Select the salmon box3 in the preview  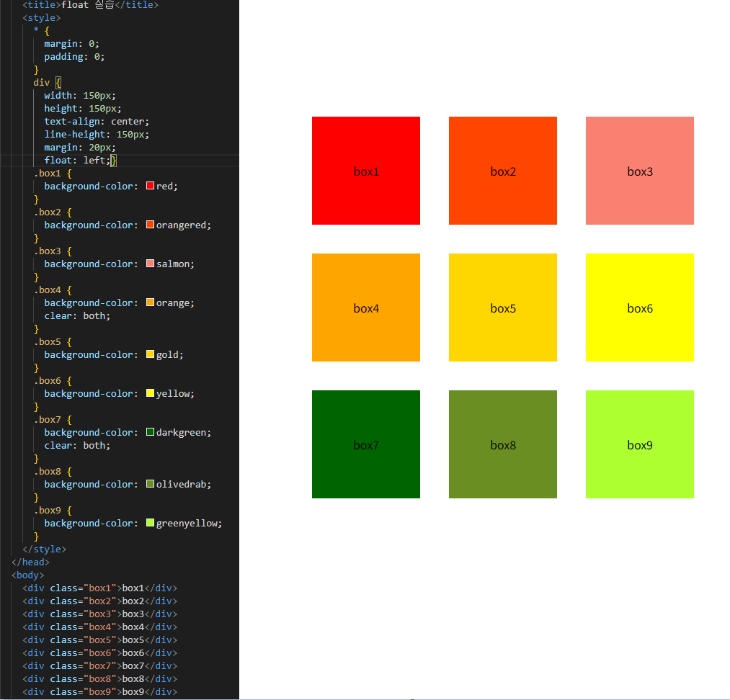[x=639, y=171]
